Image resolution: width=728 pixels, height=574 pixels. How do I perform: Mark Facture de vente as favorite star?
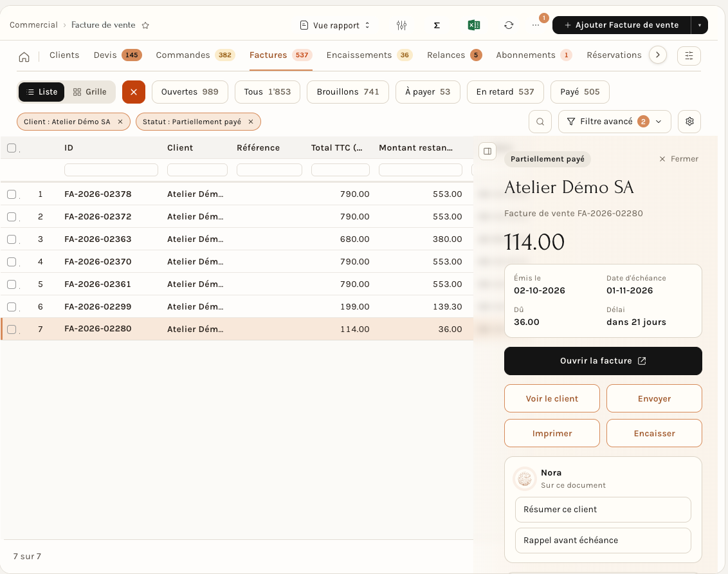pos(145,26)
